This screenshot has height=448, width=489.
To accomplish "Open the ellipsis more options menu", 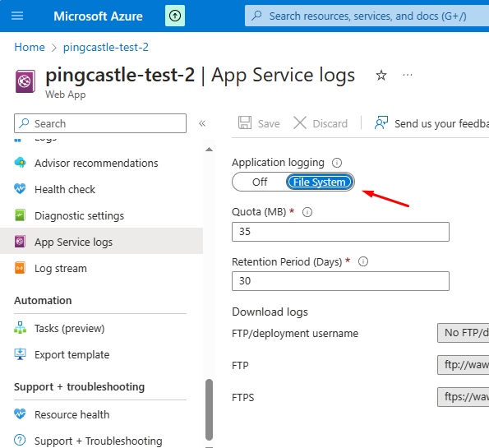I will [x=408, y=75].
